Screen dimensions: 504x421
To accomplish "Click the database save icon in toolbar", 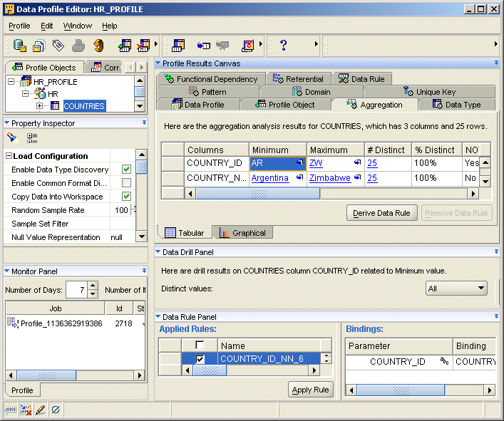I will click(x=19, y=46).
